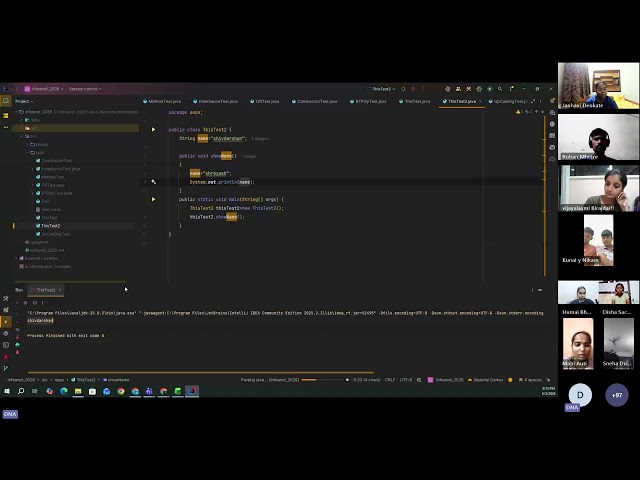
Task: Open IntelliJ IDEA icon on Windows taskbar
Action: 192,391
